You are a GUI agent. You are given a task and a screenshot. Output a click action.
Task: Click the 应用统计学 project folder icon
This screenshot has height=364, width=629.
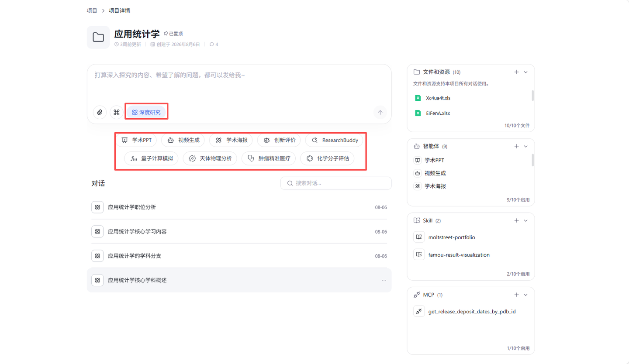point(98,37)
